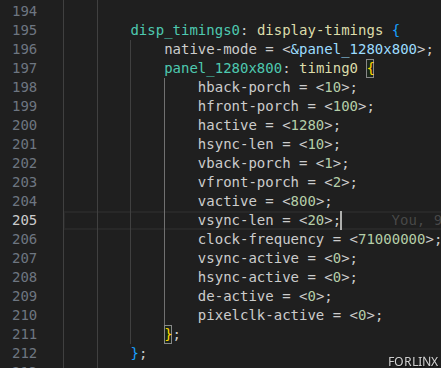
Task: Click the vfront-porch property
Action: point(248,182)
